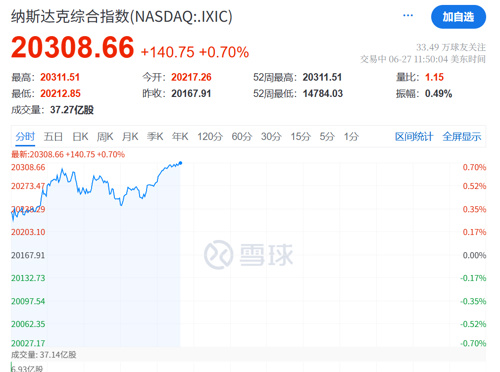Show the 月K chart view
The height and width of the screenshot is (372, 500).
(x=130, y=136)
